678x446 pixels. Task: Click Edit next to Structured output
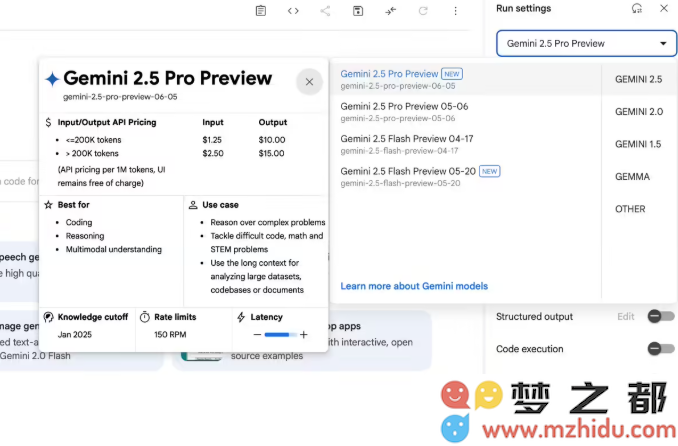626,317
